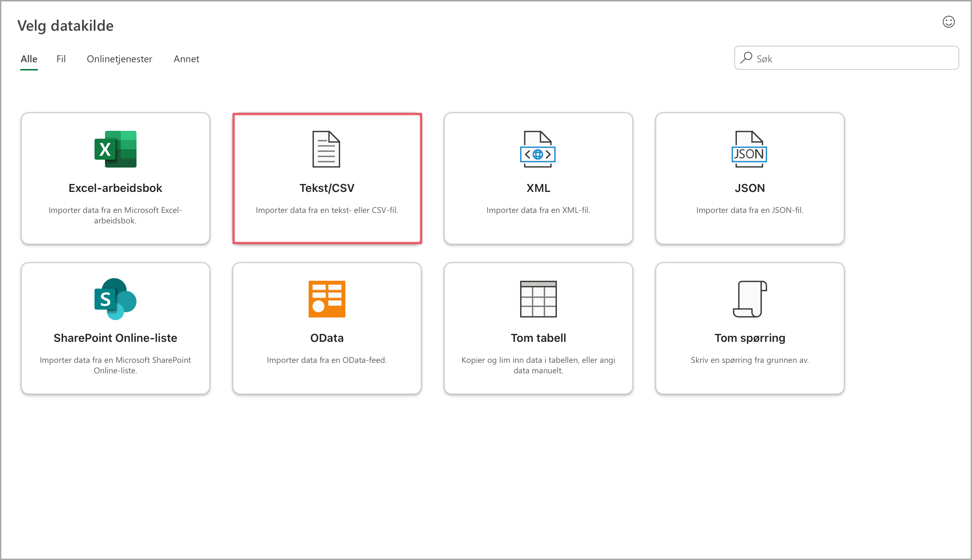The width and height of the screenshot is (972, 560).
Task: Select OData-feed description text
Action: [x=327, y=360]
